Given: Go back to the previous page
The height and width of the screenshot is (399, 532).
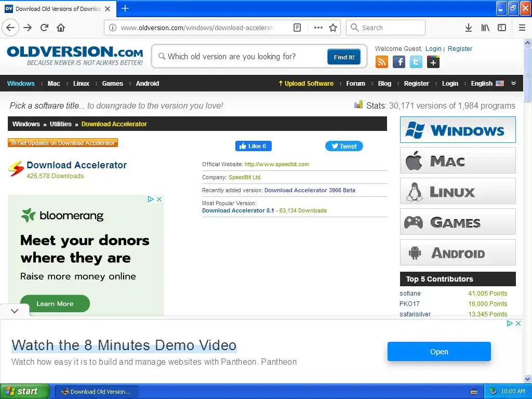Looking at the screenshot, I should tap(10, 28).
